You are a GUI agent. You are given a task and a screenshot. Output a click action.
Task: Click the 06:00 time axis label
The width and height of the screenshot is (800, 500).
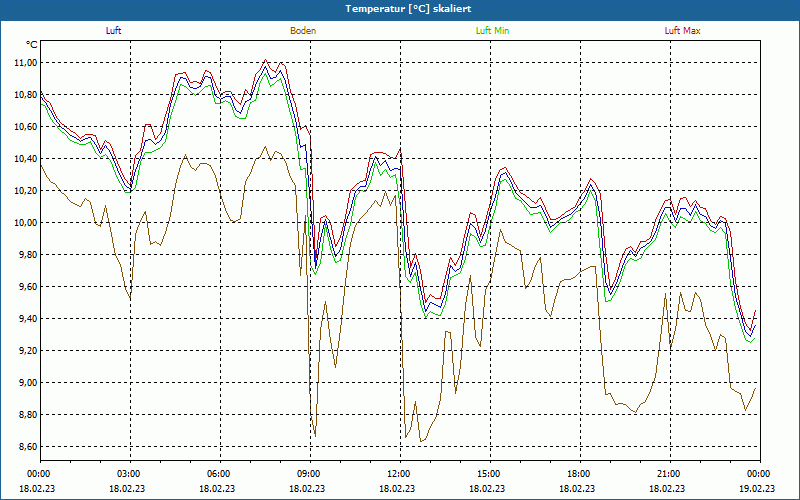pyautogui.click(x=219, y=474)
